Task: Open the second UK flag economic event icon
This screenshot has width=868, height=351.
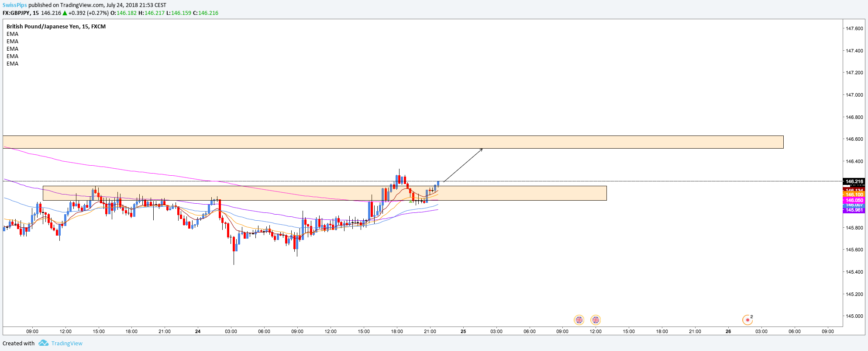Action: tap(596, 320)
